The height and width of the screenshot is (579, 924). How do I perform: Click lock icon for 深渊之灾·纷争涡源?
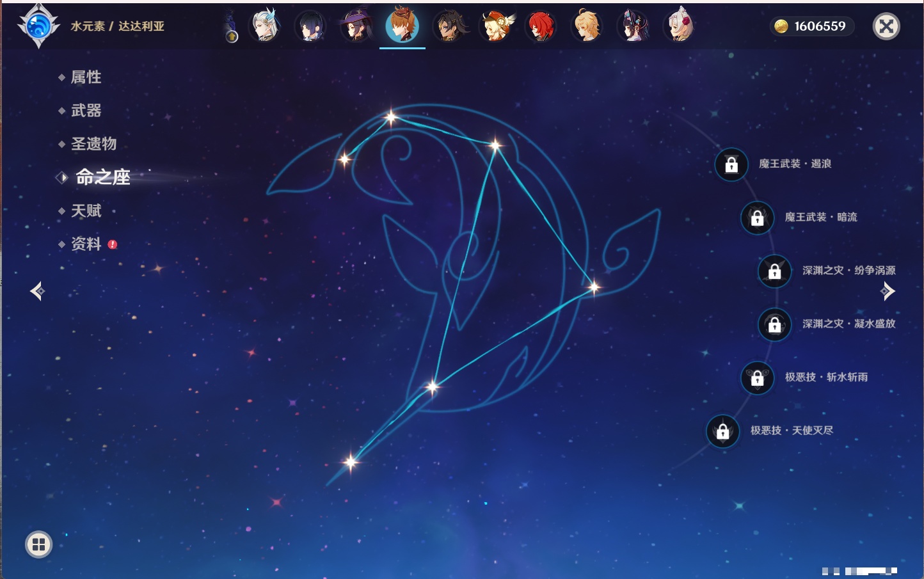click(x=774, y=271)
